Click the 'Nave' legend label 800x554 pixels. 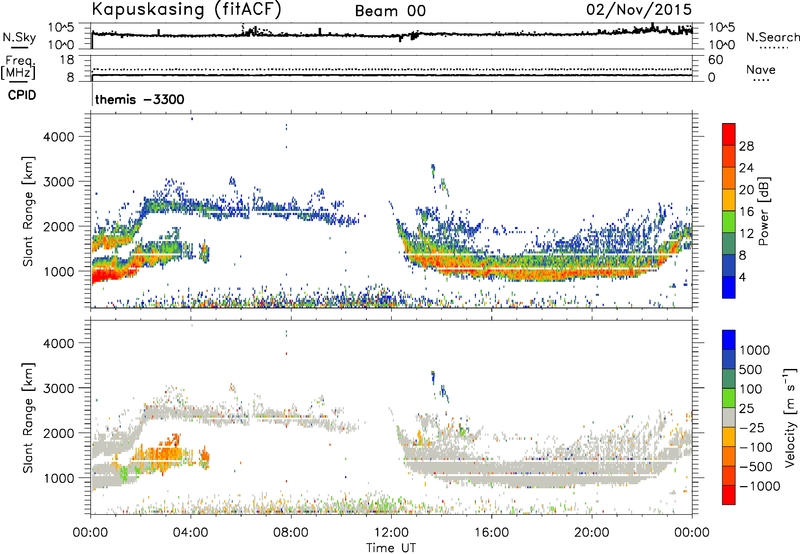coord(761,70)
